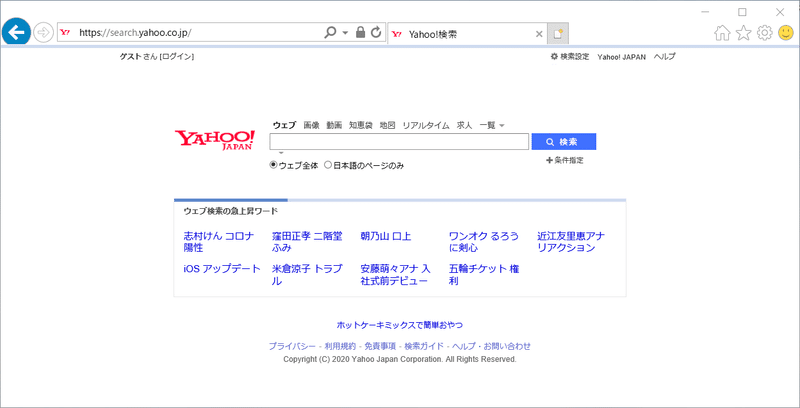Open the ヘルプ footer link
Image resolution: width=800 pixels, height=408 pixels.
[x=464, y=346]
